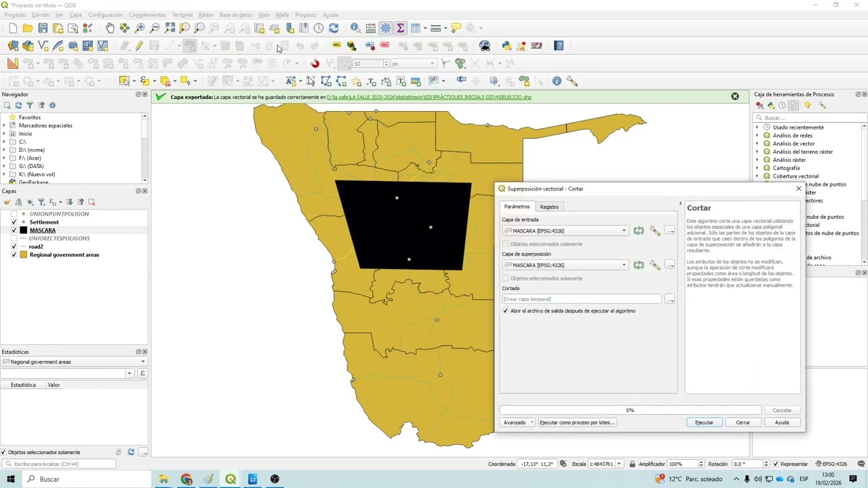The image size is (868, 488).
Task: Toggle visibility of MASCARA layer
Action: (14, 230)
